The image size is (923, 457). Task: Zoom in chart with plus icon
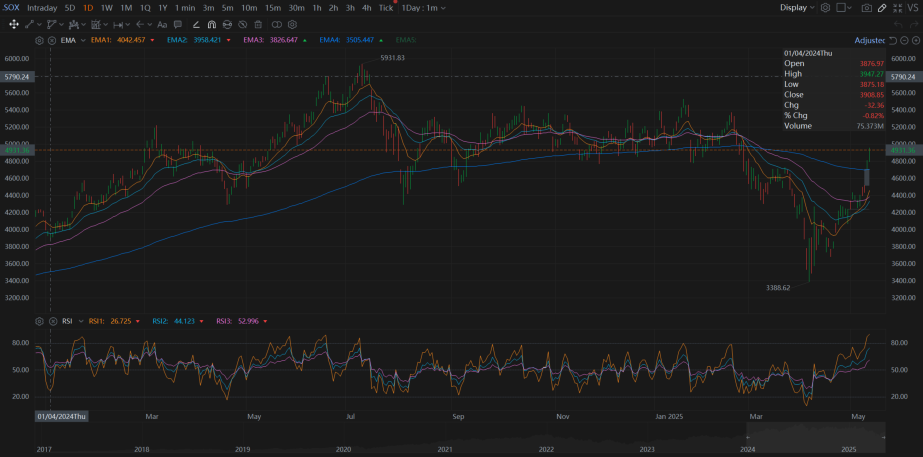916,41
